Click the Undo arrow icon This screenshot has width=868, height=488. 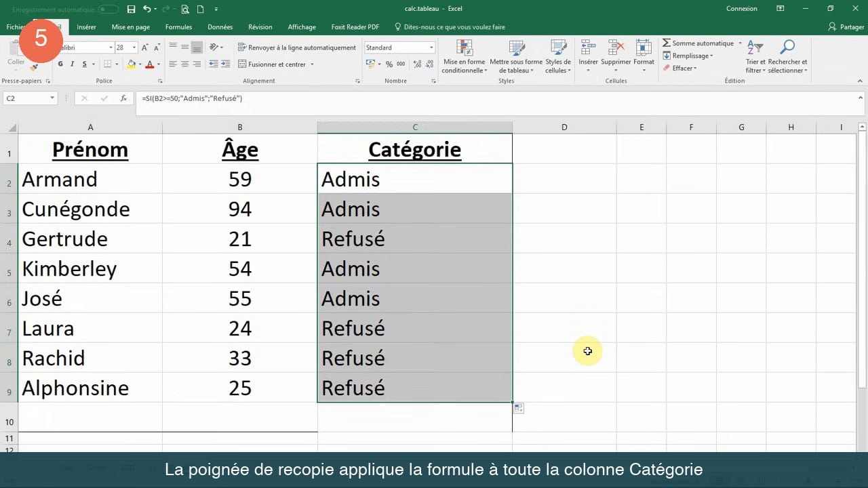pyautogui.click(x=147, y=9)
